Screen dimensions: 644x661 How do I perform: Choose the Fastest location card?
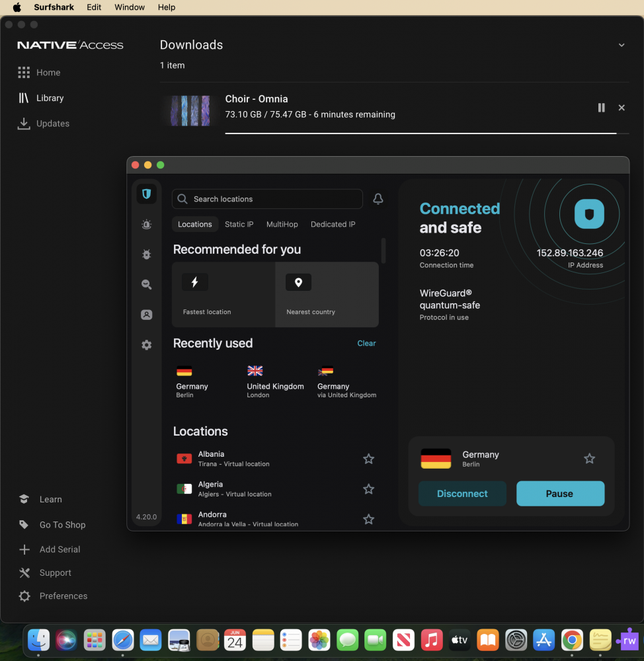[223, 295]
